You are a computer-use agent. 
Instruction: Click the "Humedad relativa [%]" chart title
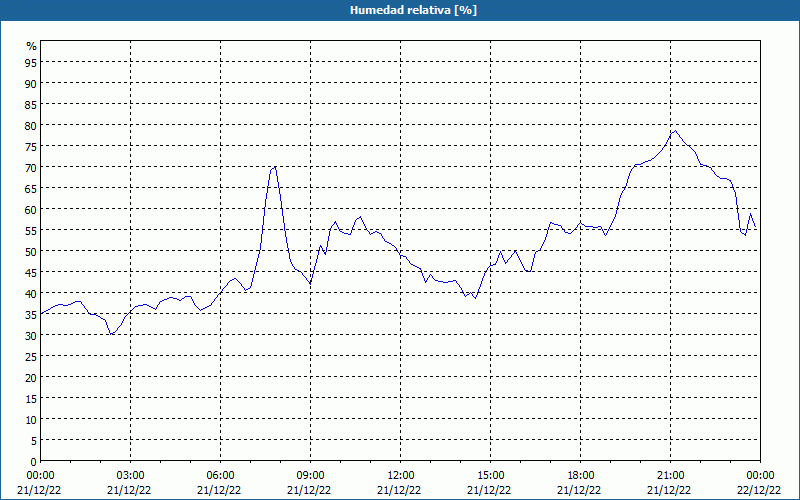[x=413, y=10]
